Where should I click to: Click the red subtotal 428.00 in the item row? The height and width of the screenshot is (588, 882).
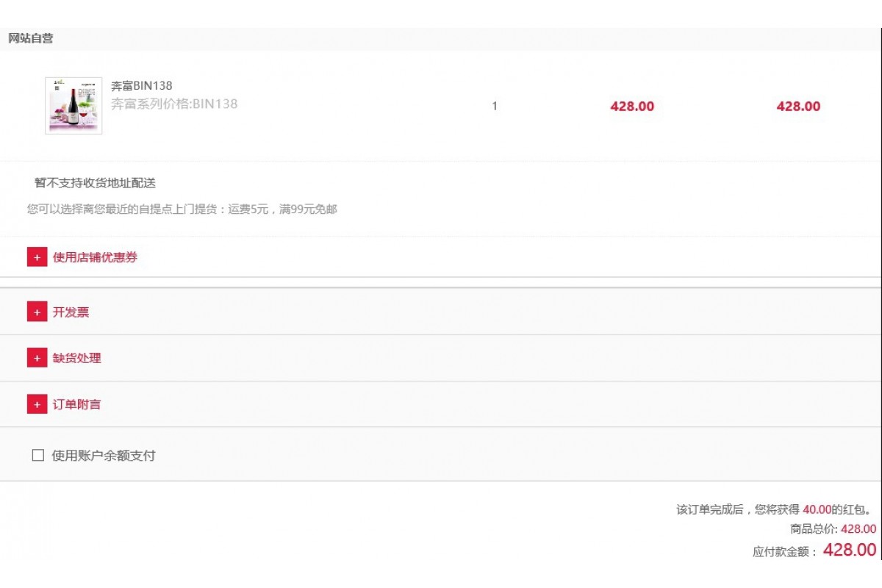798,106
